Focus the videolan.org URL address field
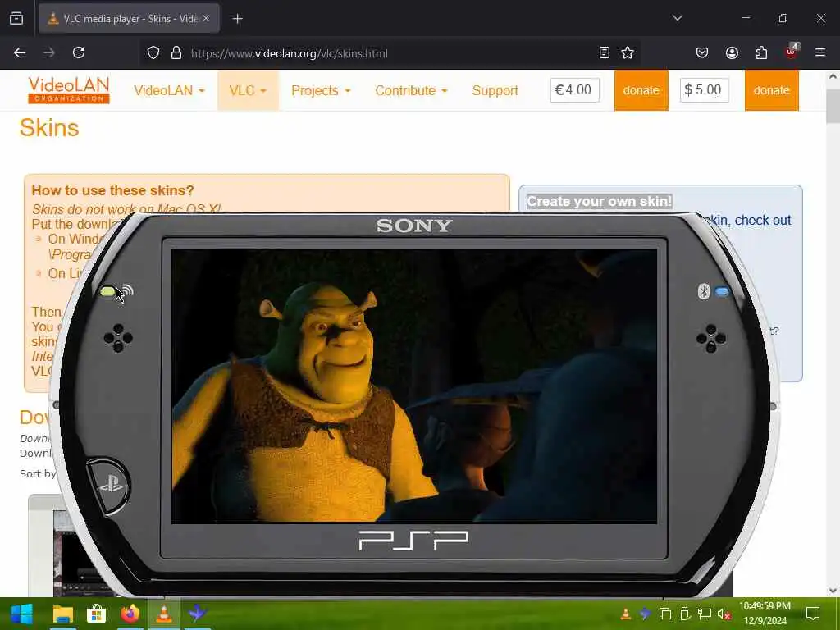The width and height of the screenshot is (840, 630). (x=391, y=53)
